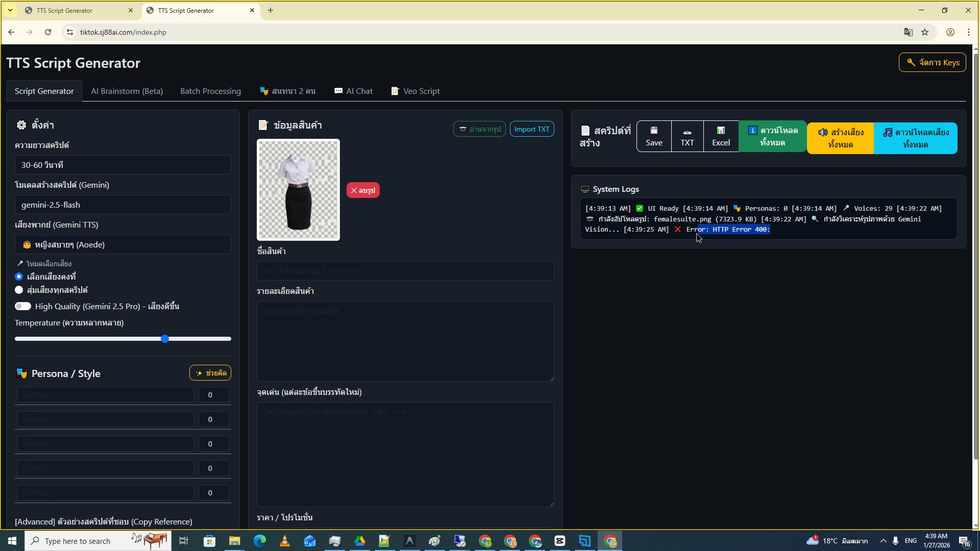This screenshot has width=980, height=551.
Task: Enable High Quality Gemini 2.5 Pro voice
Action: coord(23,306)
